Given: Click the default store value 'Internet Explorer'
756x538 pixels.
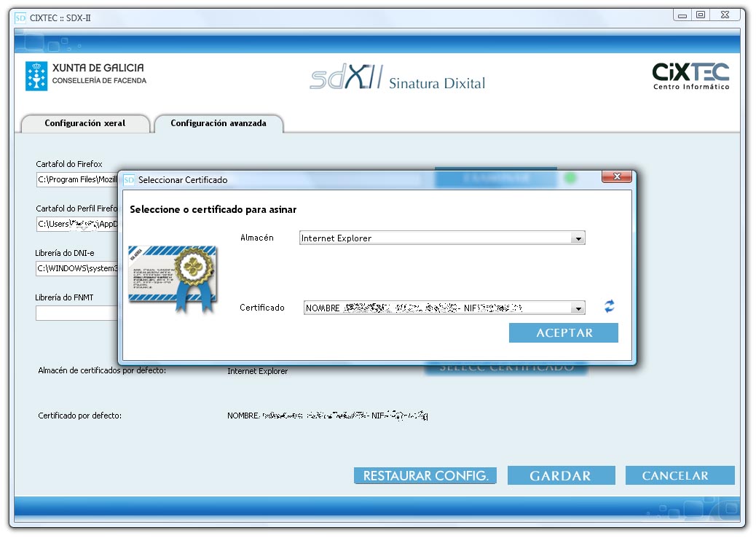Looking at the screenshot, I should [x=258, y=371].
